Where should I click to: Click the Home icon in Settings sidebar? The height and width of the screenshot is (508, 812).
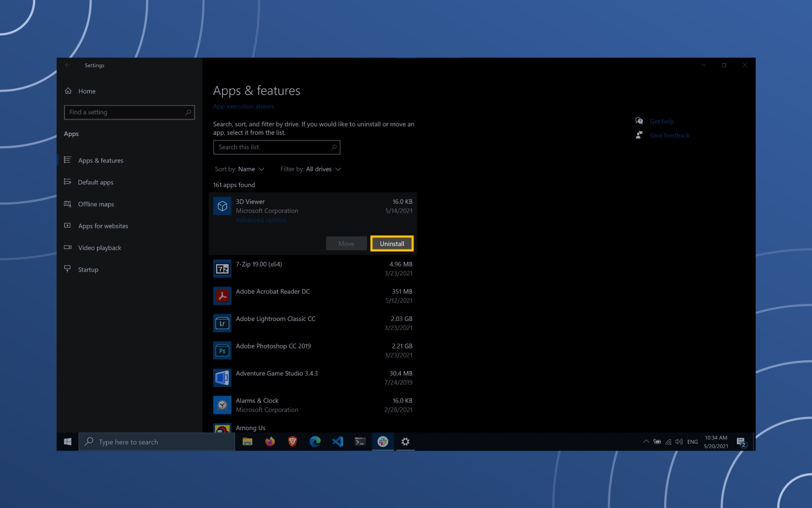(x=68, y=91)
